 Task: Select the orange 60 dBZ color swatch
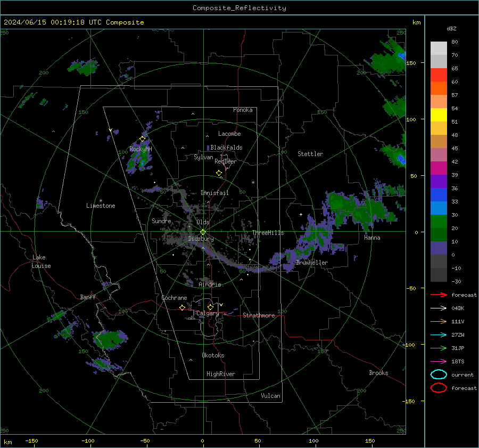point(439,88)
